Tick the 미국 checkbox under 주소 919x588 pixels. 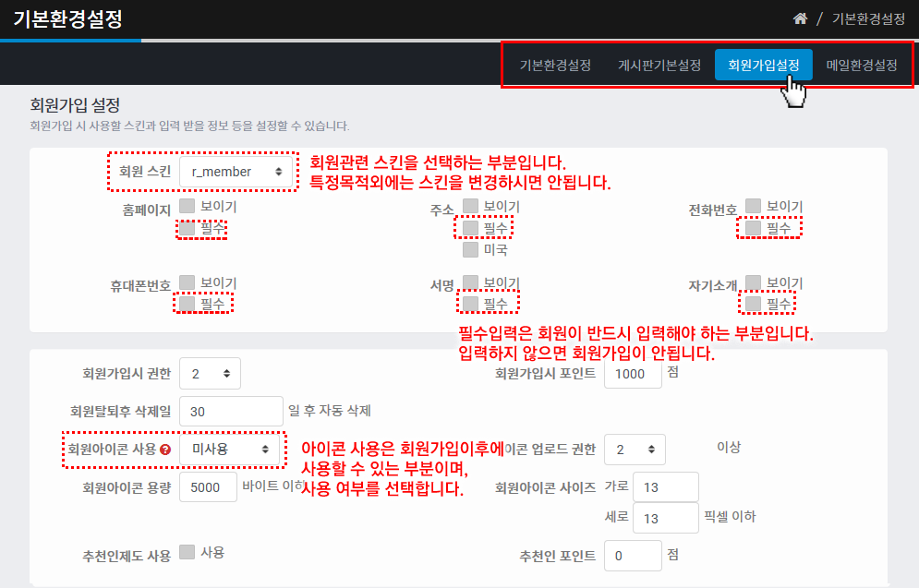pos(471,249)
